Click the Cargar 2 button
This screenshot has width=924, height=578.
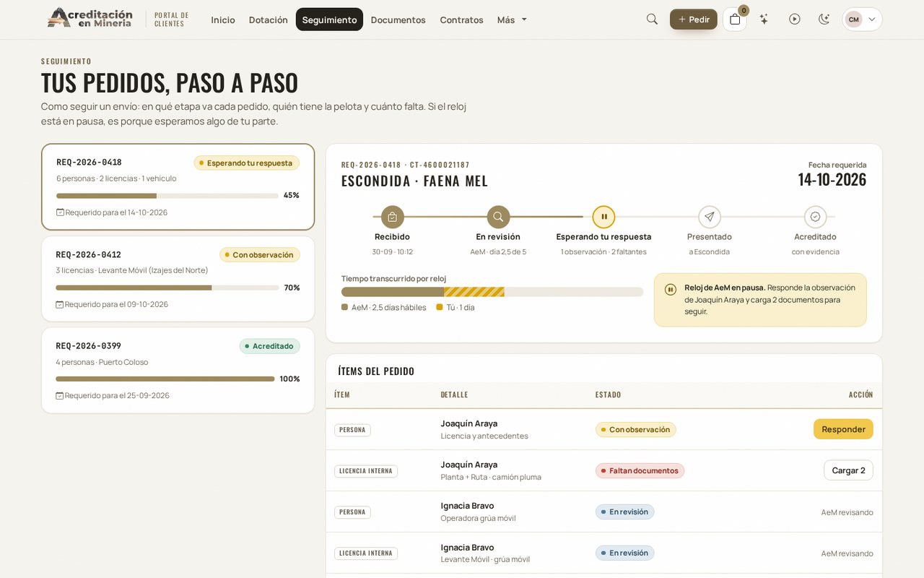848,470
